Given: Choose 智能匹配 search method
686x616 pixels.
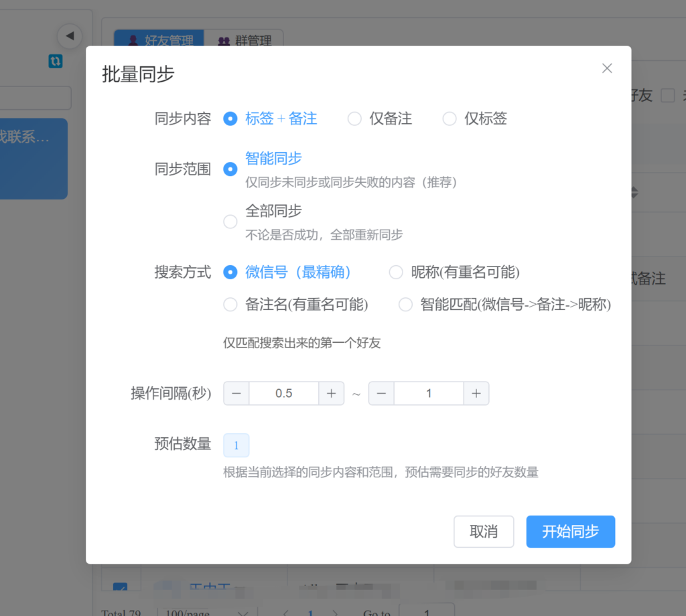Looking at the screenshot, I should pos(405,305).
